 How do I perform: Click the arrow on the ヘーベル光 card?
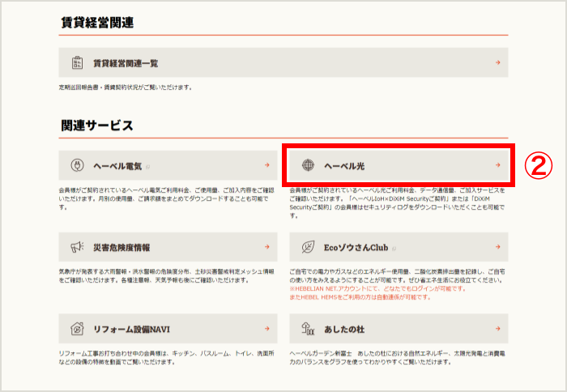(497, 166)
